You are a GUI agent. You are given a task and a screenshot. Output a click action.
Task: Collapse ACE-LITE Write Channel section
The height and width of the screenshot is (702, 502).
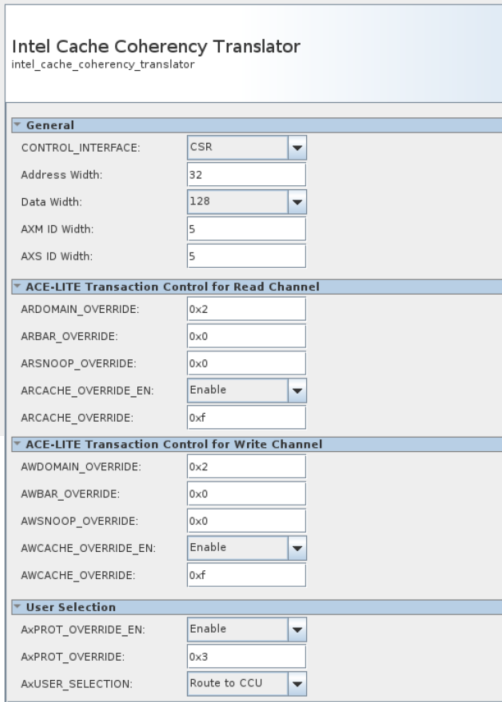pos(17,444)
